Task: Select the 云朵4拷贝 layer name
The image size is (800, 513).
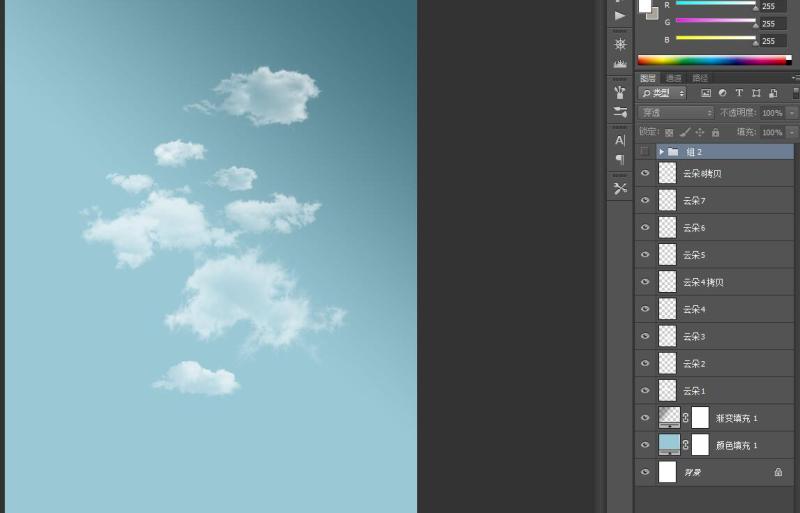Action: point(703,282)
